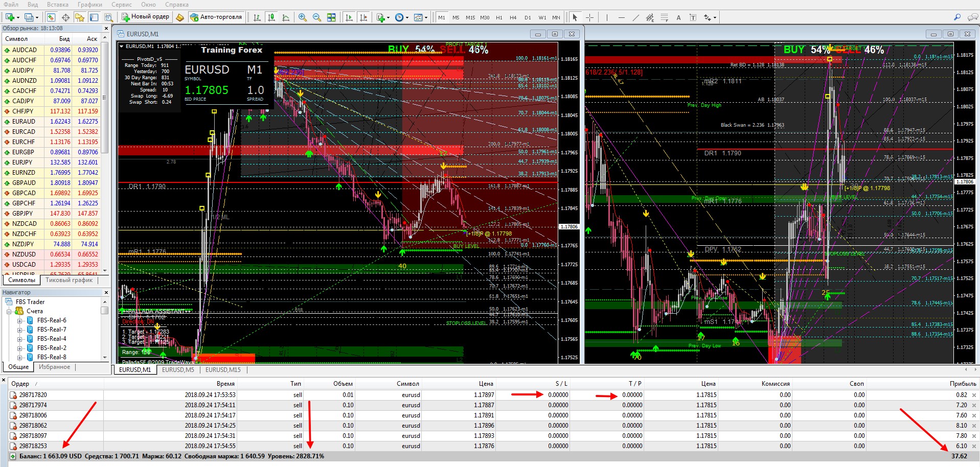Toggle chart shift icon

point(363,17)
